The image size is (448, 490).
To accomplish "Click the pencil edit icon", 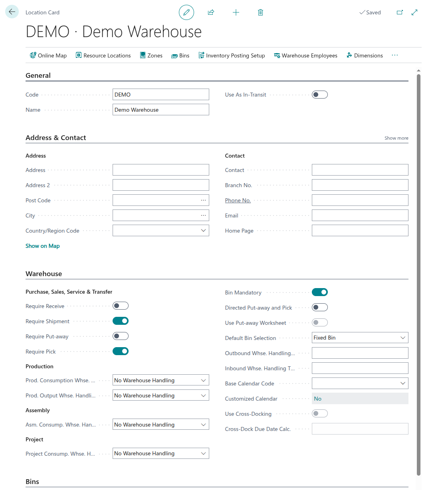I will click(186, 12).
